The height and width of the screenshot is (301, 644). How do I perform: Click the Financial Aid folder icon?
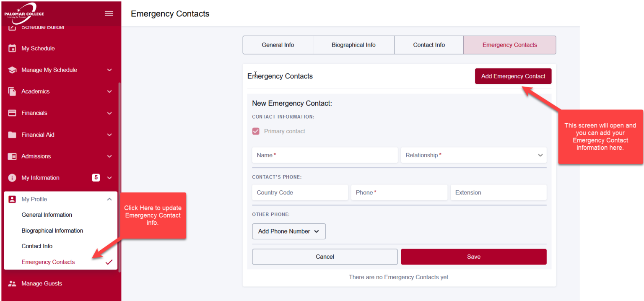(12, 135)
